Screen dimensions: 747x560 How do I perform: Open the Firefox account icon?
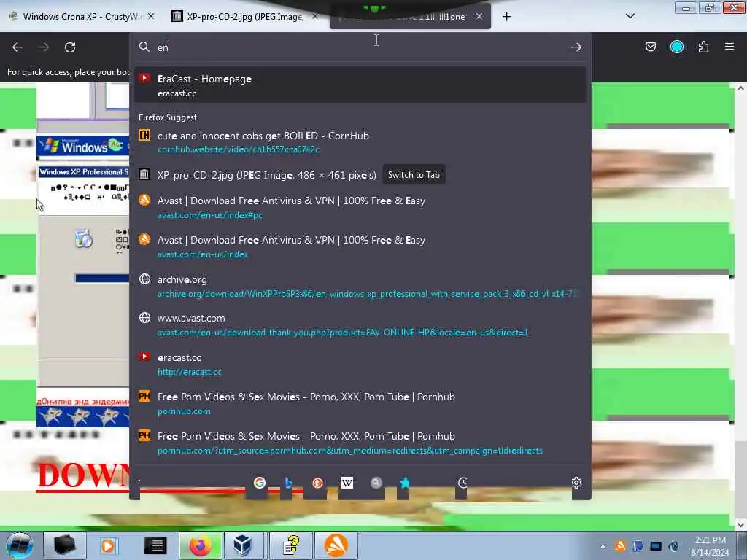pos(676,47)
